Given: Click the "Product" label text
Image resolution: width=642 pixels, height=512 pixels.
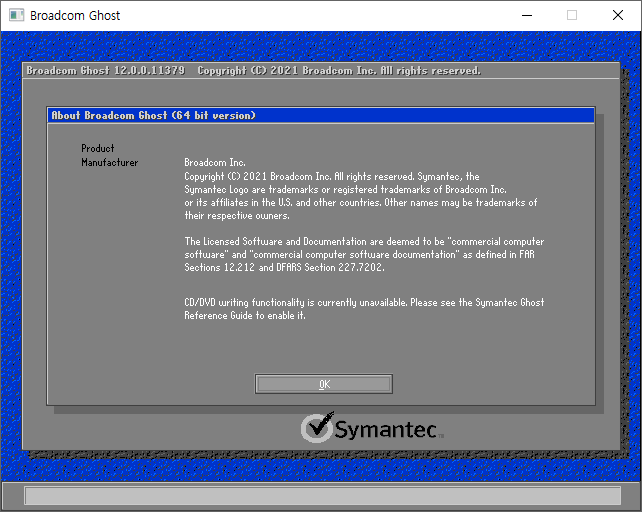Looking at the screenshot, I should coord(97,148).
